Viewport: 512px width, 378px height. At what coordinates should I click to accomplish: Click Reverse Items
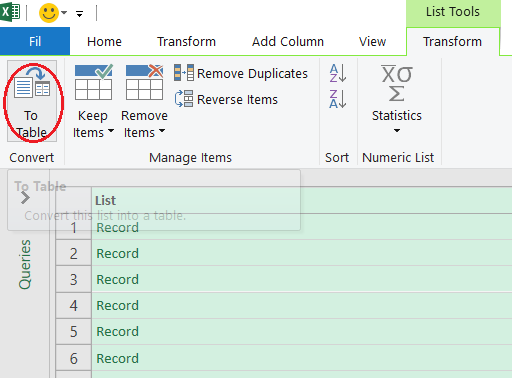pos(226,99)
